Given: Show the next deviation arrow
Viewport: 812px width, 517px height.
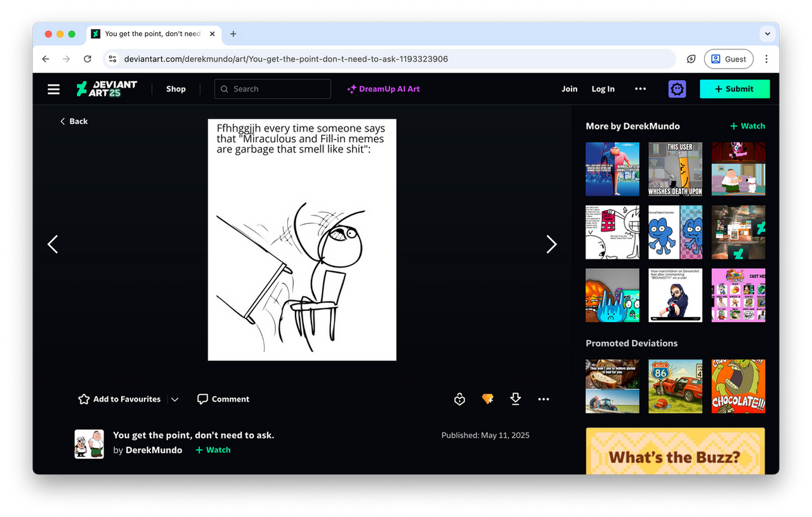Looking at the screenshot, I should (x=552, y=244).
